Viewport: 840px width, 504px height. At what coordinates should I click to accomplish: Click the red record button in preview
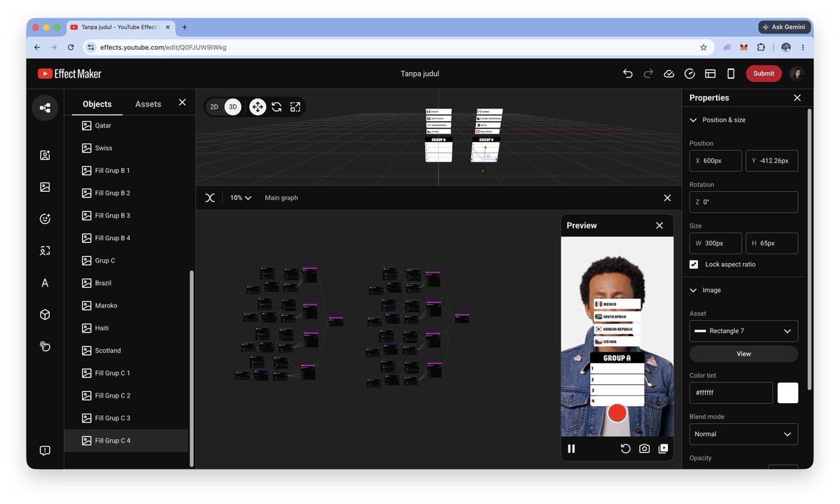pos(617,413)
